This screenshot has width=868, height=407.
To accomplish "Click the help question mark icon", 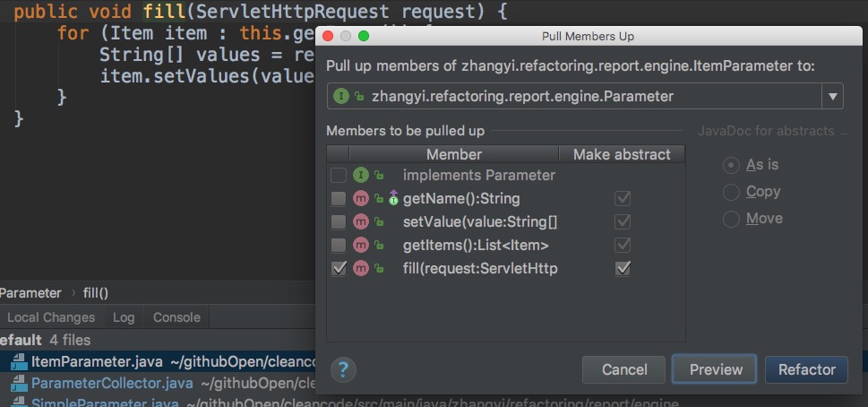I will pos(344,369).
